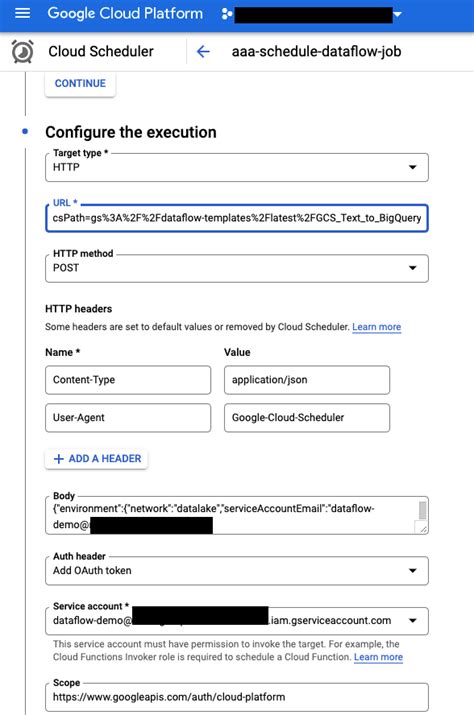Click the ADD A HEADER button
Image resolution: width=474 pixels, height=715 pixels.
tap(96, 459)
